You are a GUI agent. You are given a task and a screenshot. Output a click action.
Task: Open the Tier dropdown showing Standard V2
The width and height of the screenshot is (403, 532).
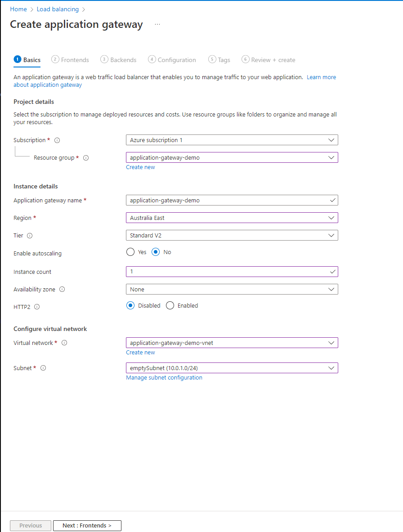pyautogui.click(x=232, y=235)
